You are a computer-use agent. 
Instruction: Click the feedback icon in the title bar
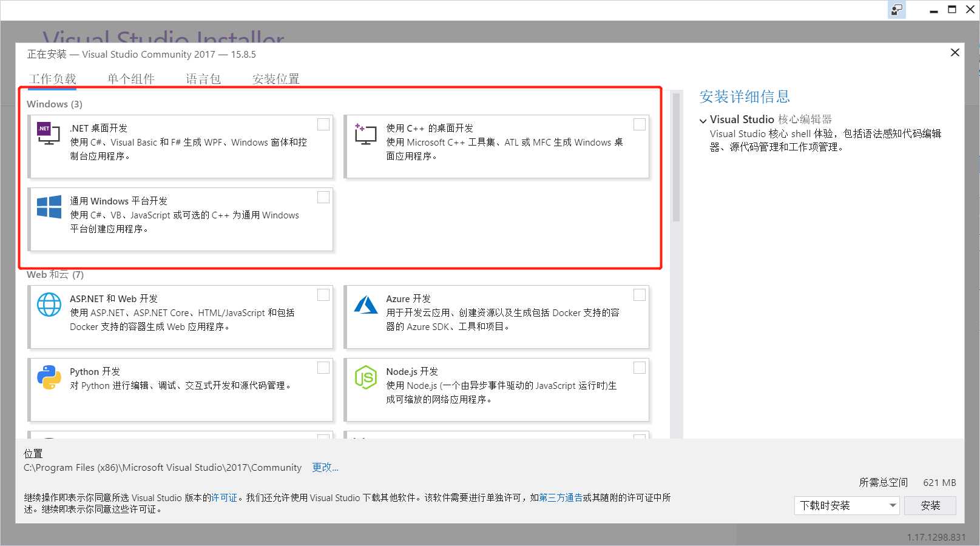897,10
